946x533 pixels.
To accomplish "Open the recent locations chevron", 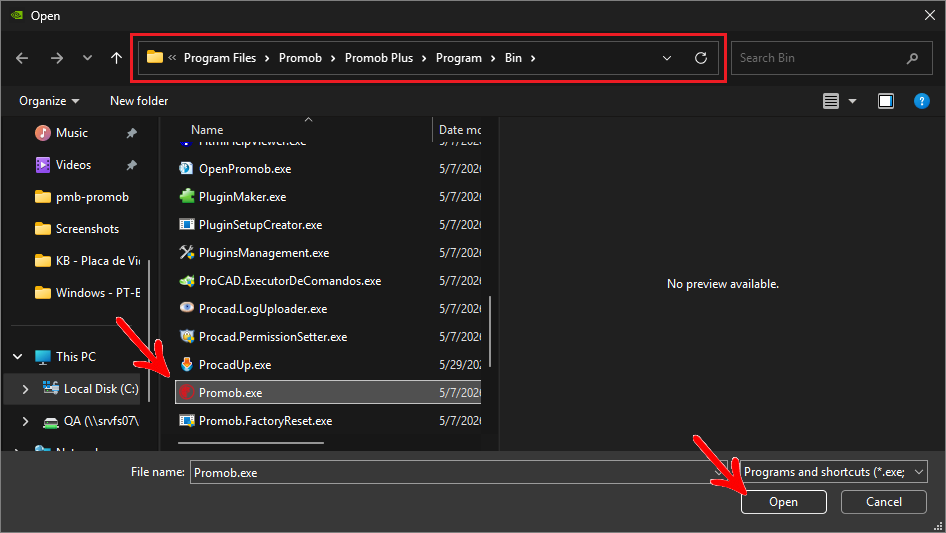I will pyautogui.click(x=87, y=58).
